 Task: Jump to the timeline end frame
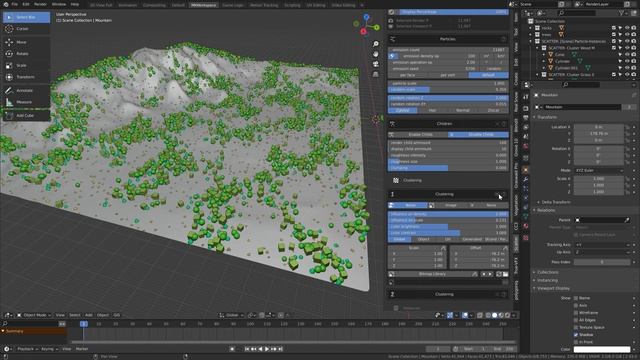point(280,349)
